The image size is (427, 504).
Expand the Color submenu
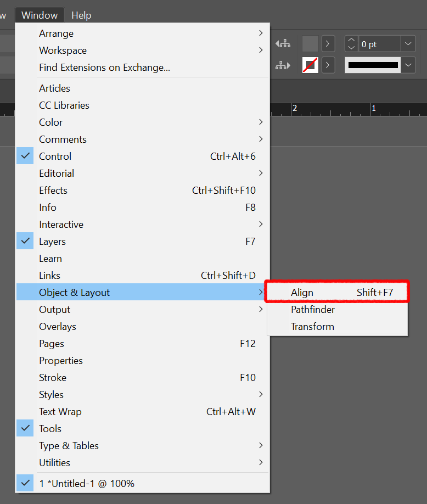pyautogui.click(x=143, y=122)
